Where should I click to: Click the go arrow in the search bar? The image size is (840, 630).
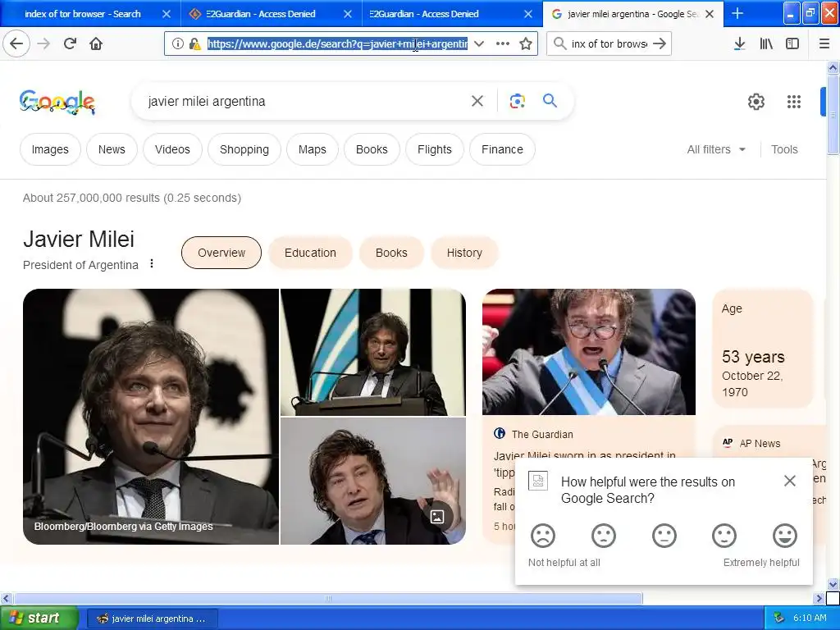(660, 44)
